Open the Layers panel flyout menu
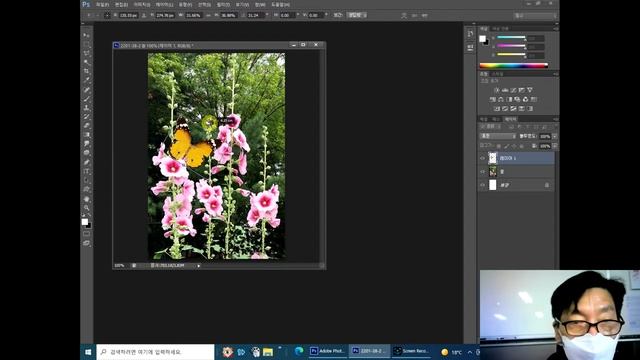This screenshot has height=360, width=640. [556, 119]
